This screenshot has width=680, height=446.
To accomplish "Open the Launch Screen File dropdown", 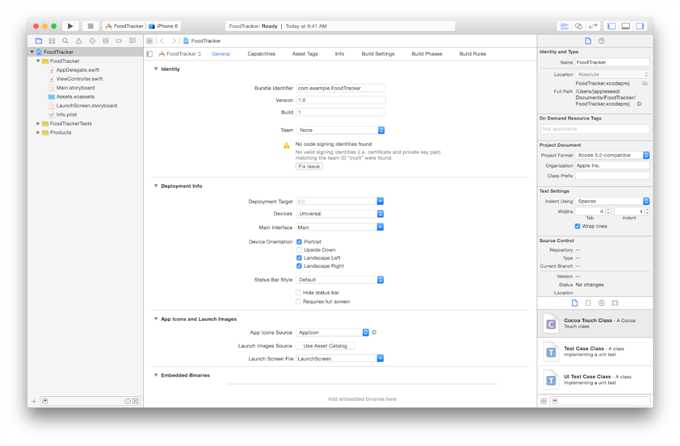I will click(x=340, y=358).
